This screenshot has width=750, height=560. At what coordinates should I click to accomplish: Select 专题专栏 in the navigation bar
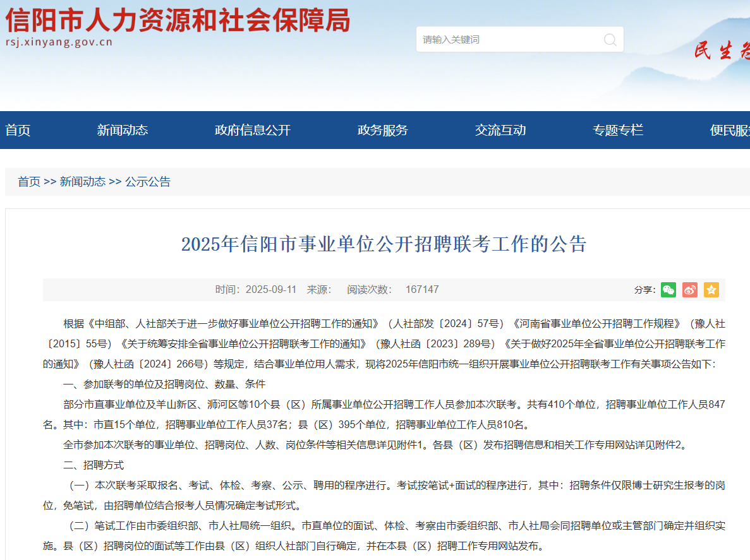coord(618,131)
